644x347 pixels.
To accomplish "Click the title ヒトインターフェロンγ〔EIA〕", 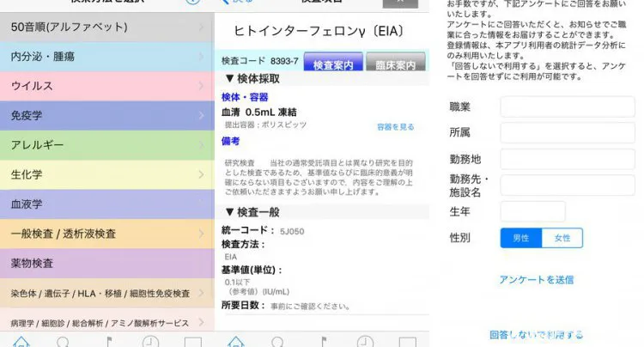I will 319,31.
